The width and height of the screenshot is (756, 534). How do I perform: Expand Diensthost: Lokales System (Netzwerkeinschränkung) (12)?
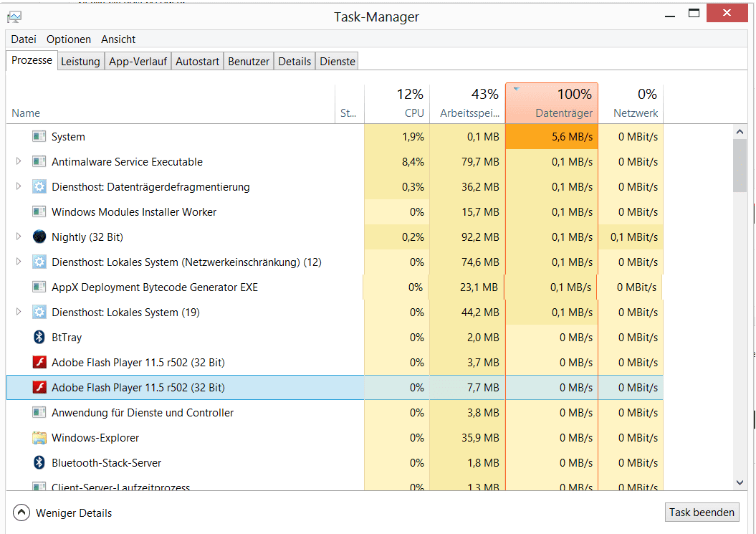[x=19, y=262]
